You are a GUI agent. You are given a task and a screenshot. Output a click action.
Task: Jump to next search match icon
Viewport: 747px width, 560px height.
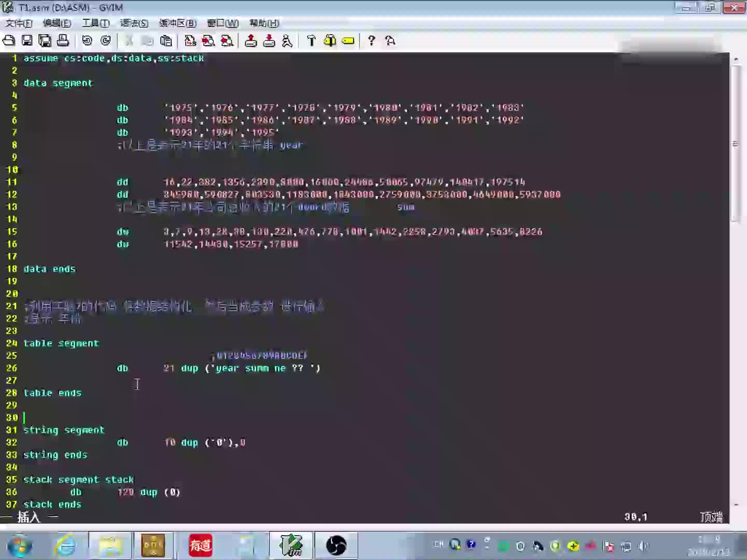pos(208,40)
